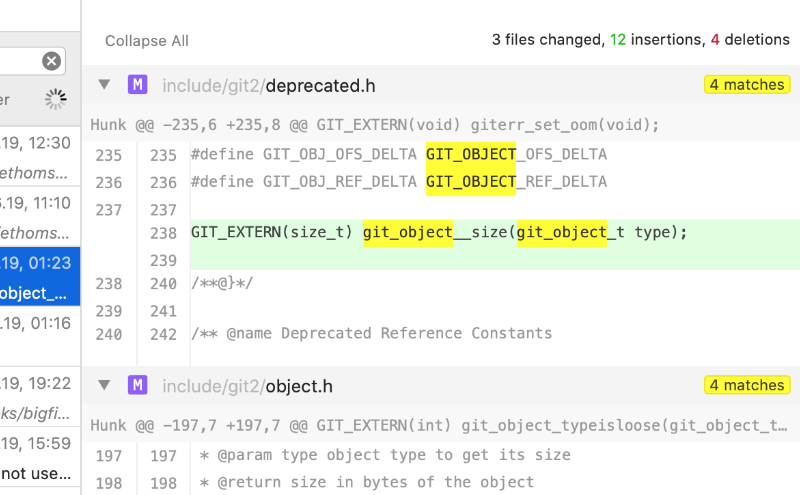Image resolution: width=800 pixels, height=495 pixels.
Task: Click inside the search input field
Action: [x=18, y=62]
